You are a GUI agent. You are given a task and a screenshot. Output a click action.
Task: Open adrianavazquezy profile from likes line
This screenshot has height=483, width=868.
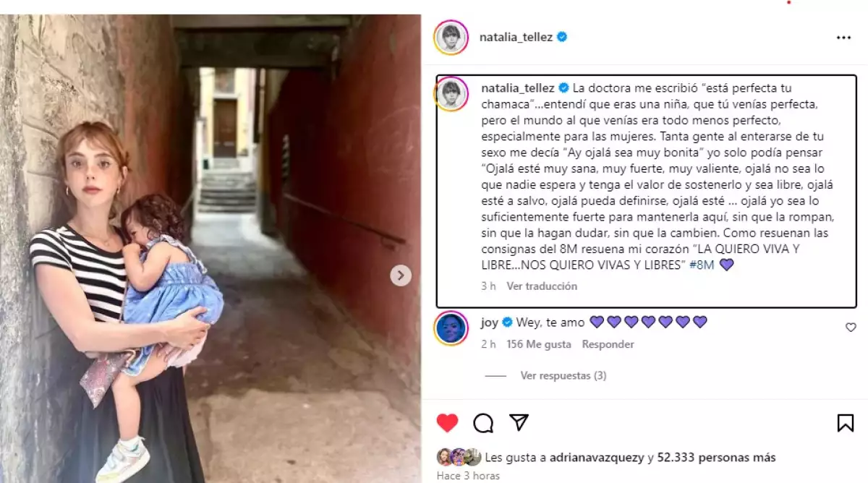coord(597,458)
